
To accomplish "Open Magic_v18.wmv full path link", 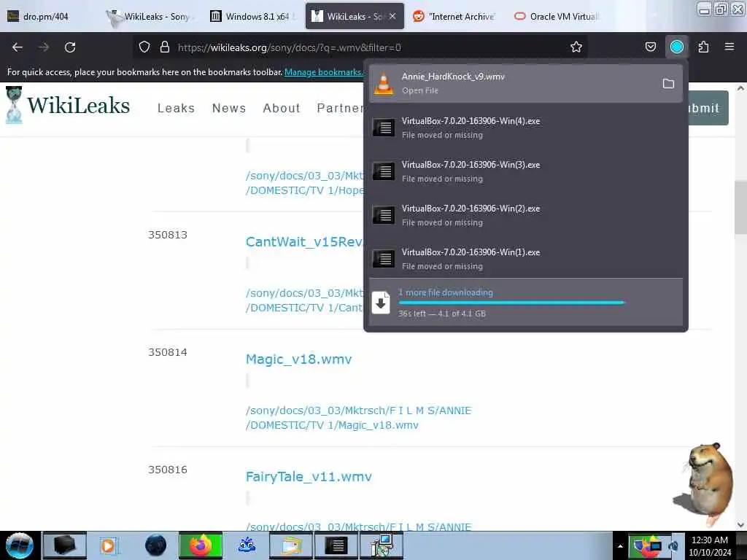I will (358, 418).
